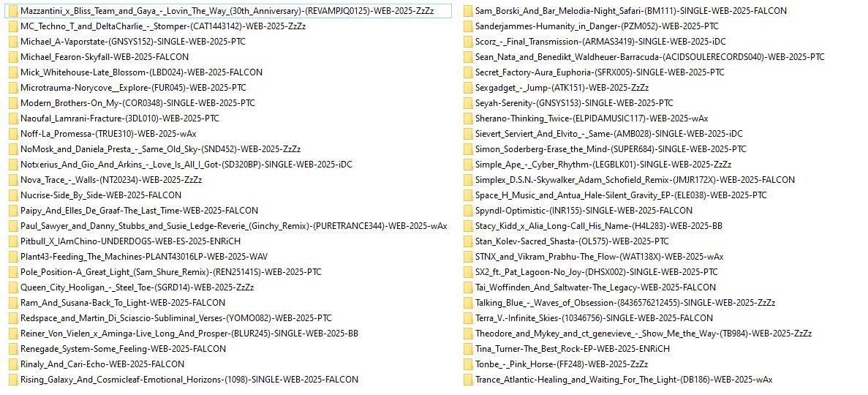The width and height of the screenshot is (868, 395).
Task: Select the folder icon for Michael_A-Vaporstate
Action: [x=12, y=42]
